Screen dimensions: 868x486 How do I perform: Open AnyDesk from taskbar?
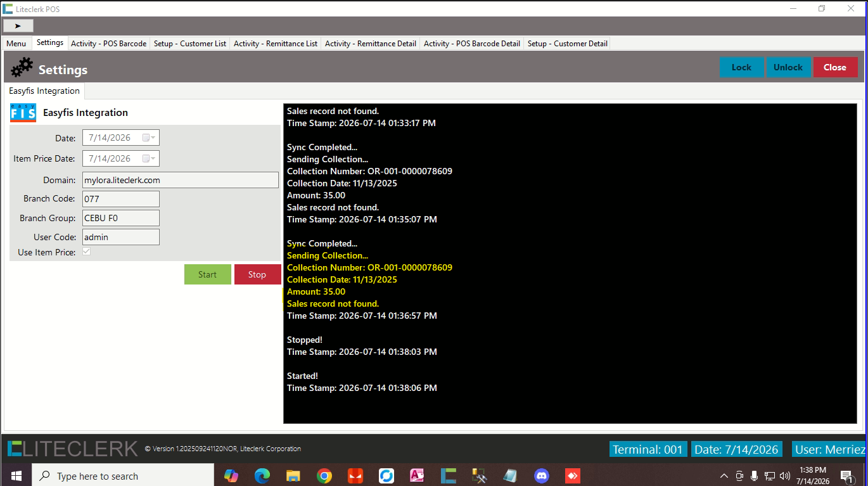573,475
